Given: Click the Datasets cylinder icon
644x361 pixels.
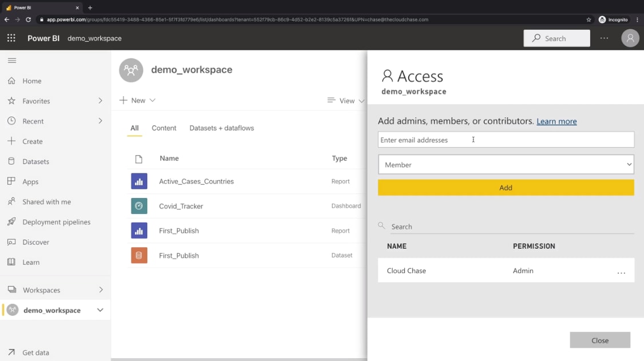Looking at the screenshot, I should [11, 161].
